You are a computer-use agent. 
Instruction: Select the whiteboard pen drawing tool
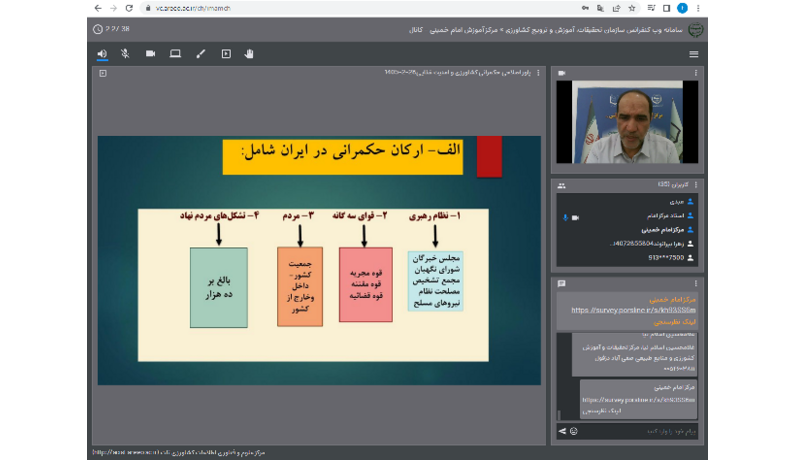(x=201, y=54)
